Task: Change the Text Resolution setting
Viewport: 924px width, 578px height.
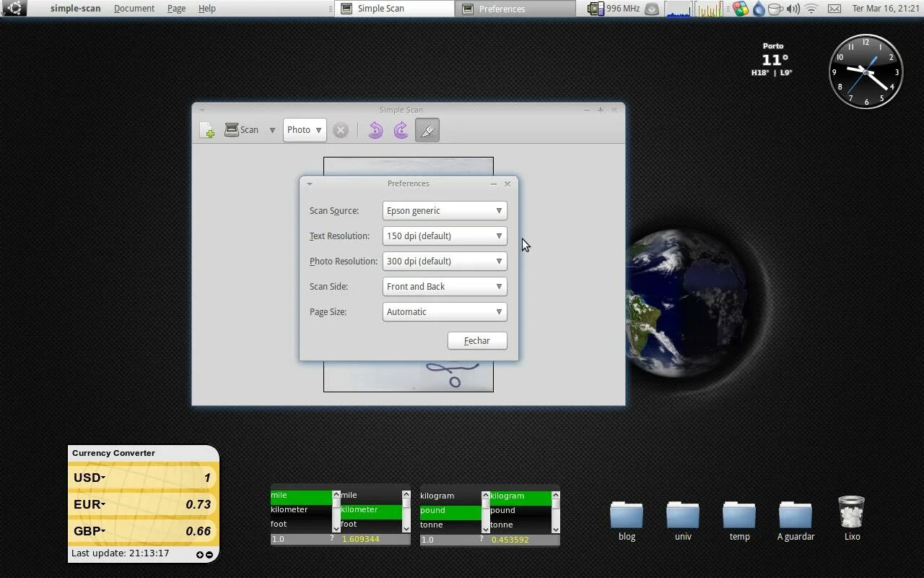Action: [x=443, y=236]
